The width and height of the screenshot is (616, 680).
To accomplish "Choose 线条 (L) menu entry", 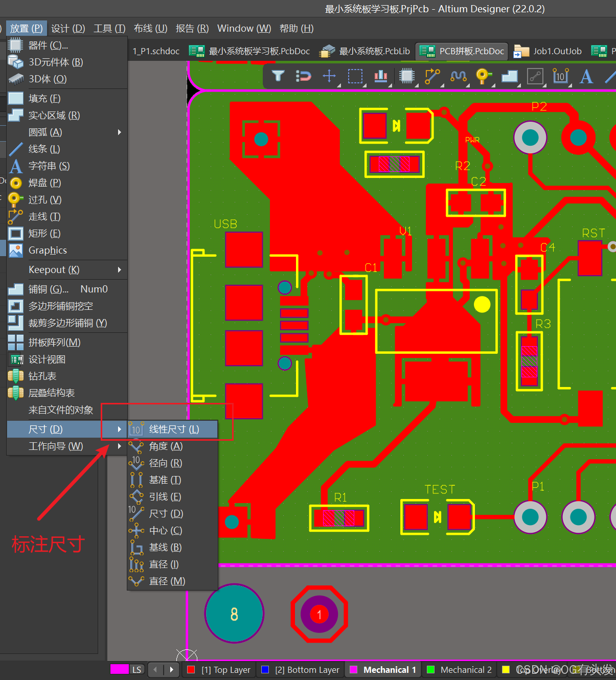I will point(67,149).
